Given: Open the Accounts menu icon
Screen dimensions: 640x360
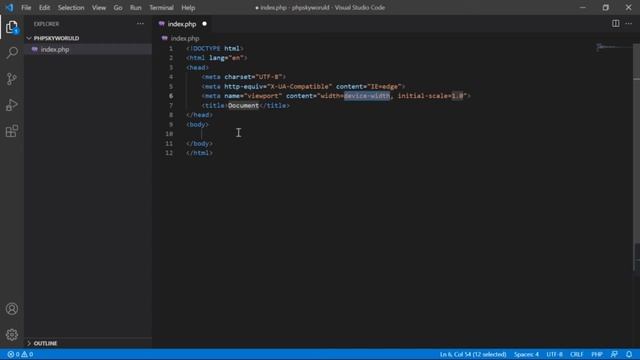Looking at the screenshot, I should click(12, 309).
